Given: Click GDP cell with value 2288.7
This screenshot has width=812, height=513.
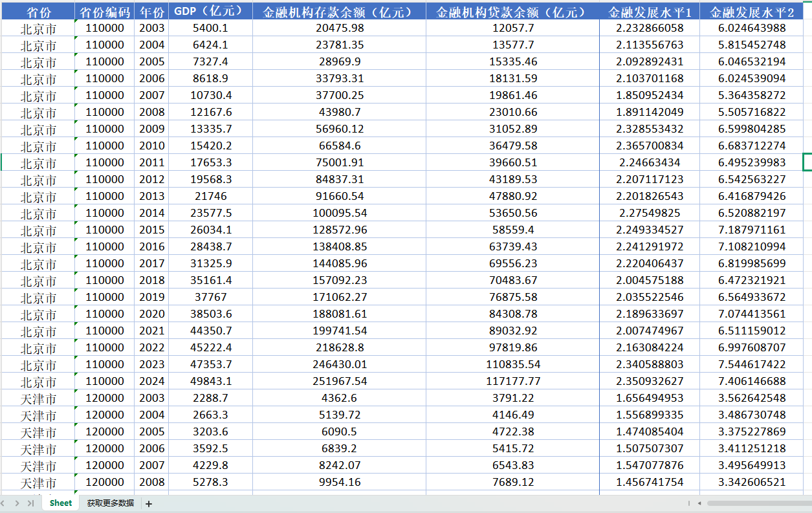Looking at the screenshot, I should click(210, 398).
